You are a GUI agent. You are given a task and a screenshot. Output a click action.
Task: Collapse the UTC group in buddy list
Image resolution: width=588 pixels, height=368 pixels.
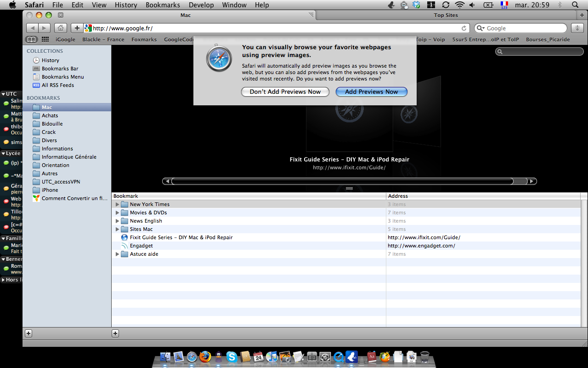point(3,94)
